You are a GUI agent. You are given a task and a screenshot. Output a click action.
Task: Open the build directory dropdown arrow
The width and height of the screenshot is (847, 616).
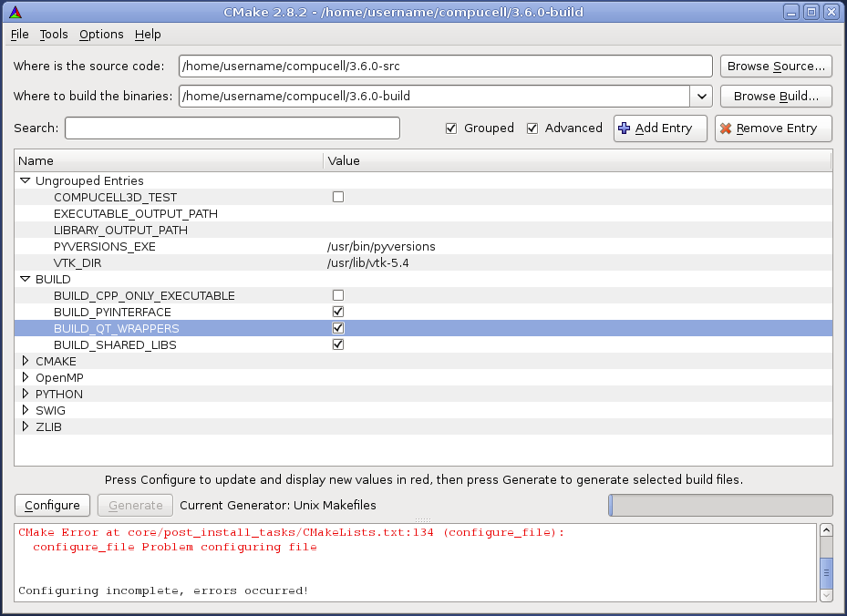click(701, 96)
